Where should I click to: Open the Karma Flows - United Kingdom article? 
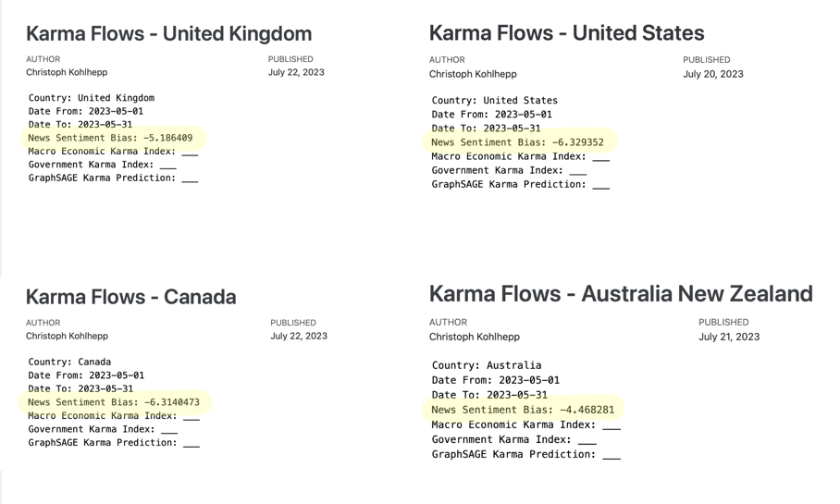[168, 34]
